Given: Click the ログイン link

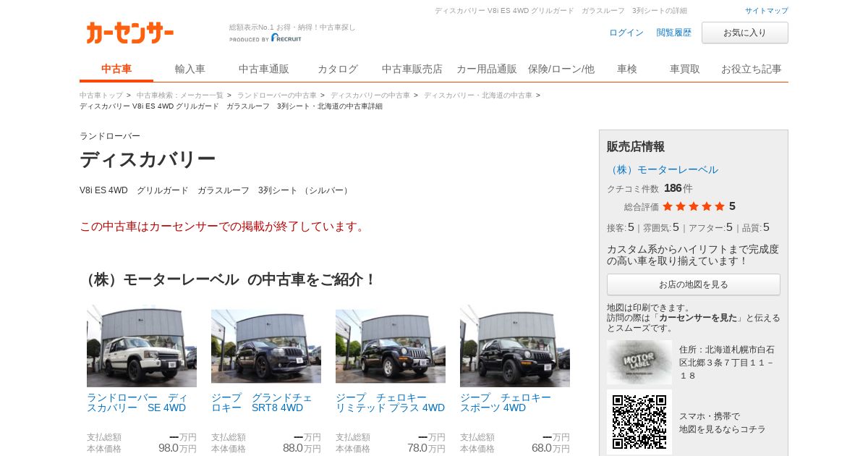Looking at the screenshot, I should (x=626, y=33).
